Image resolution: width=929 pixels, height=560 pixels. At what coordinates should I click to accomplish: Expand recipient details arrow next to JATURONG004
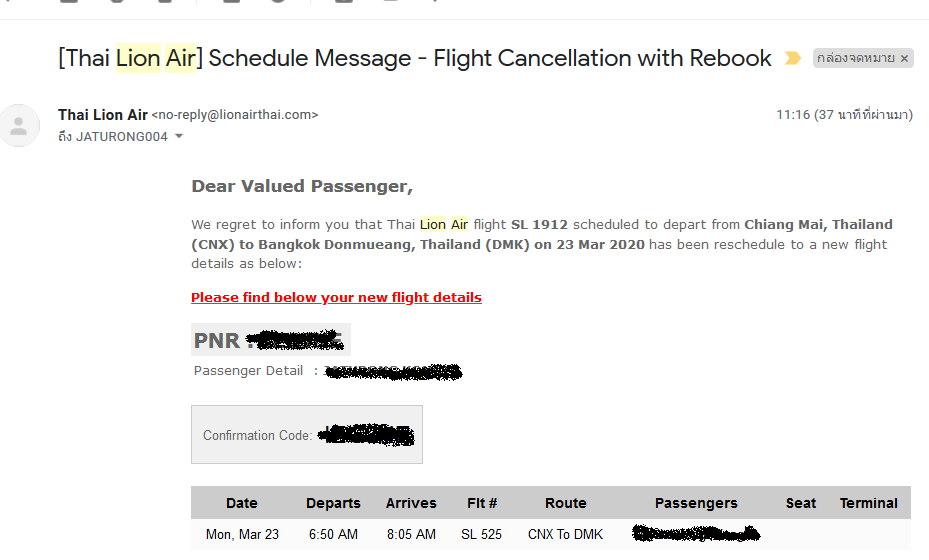click(x=179, y=136)
